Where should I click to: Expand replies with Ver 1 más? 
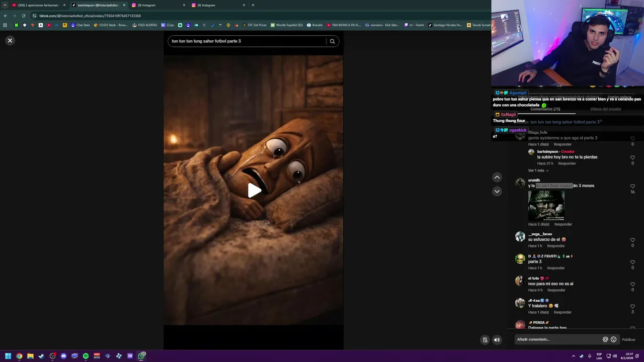pos(538,170)
